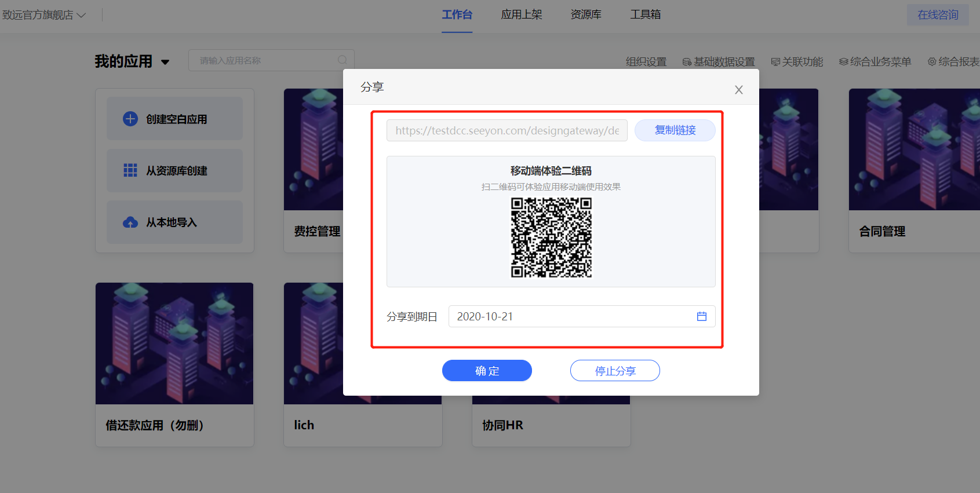Open the 借还款应用（勿删） app thumbnail
Screen dimensions: 980x493
coord(174,344)
